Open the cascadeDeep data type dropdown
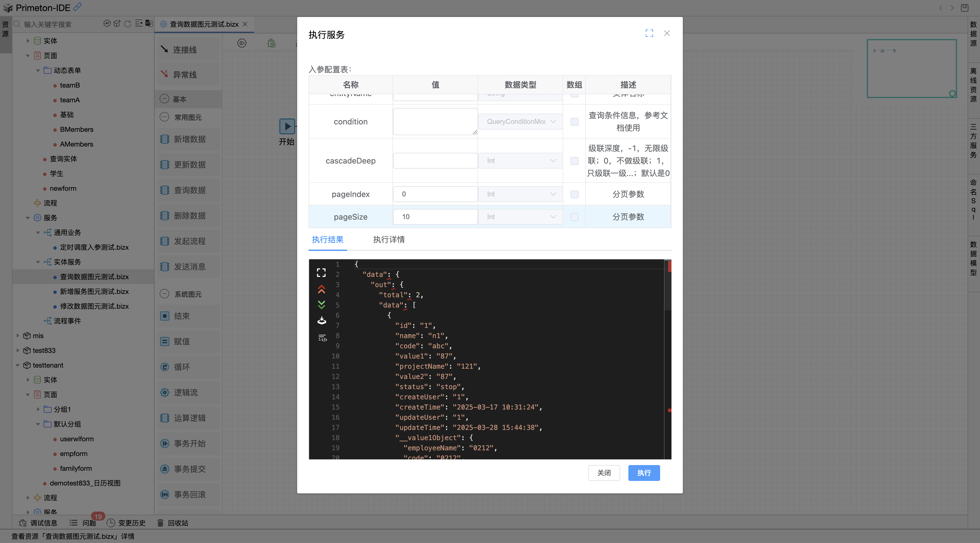Viewport: 980px width, 543px height. 520,161
